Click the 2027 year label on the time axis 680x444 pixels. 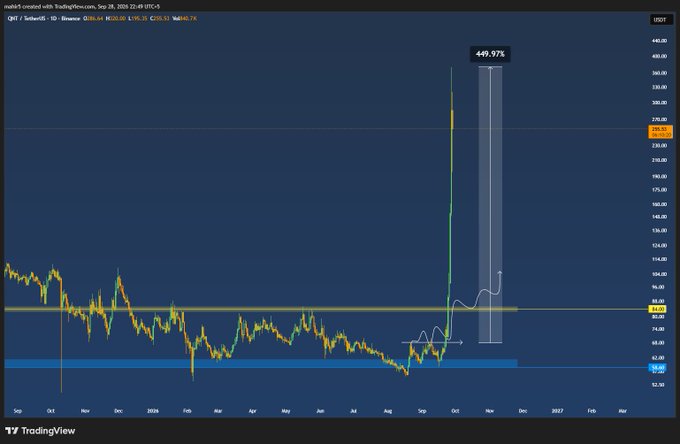[x=557, y=411]
